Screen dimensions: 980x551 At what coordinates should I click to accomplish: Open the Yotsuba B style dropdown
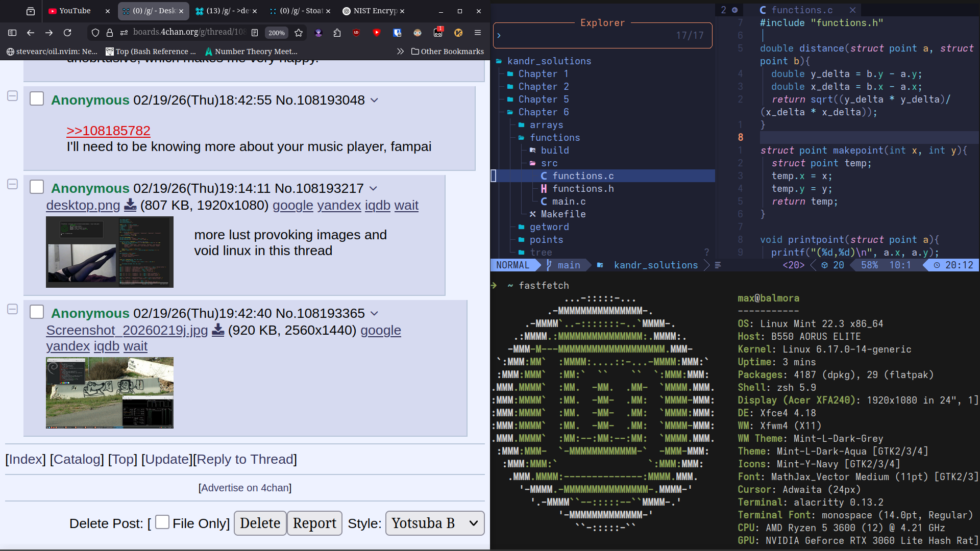(434, 523)
